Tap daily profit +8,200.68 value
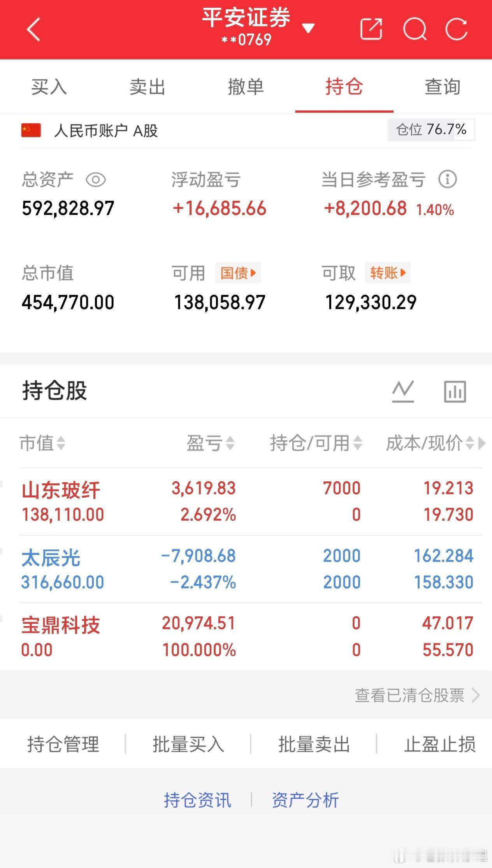 [x=365, y=208]
